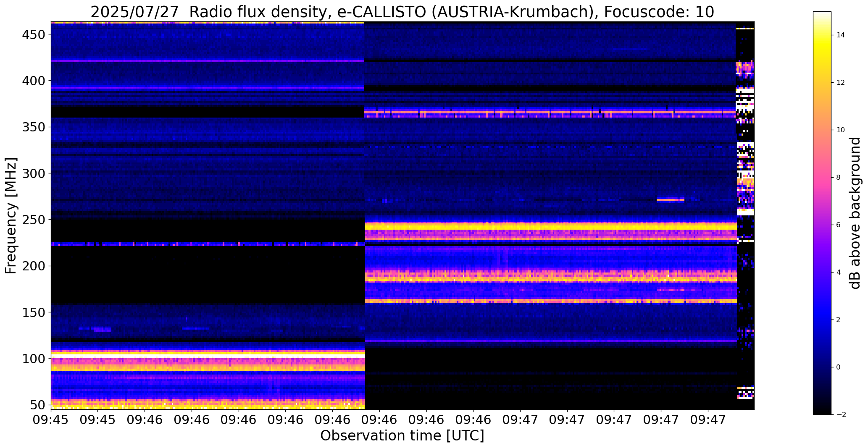868x448 pixels.
Task: Select the 'Frequency [MHz]' y-axis label
Action: click(x=11, y=216)
